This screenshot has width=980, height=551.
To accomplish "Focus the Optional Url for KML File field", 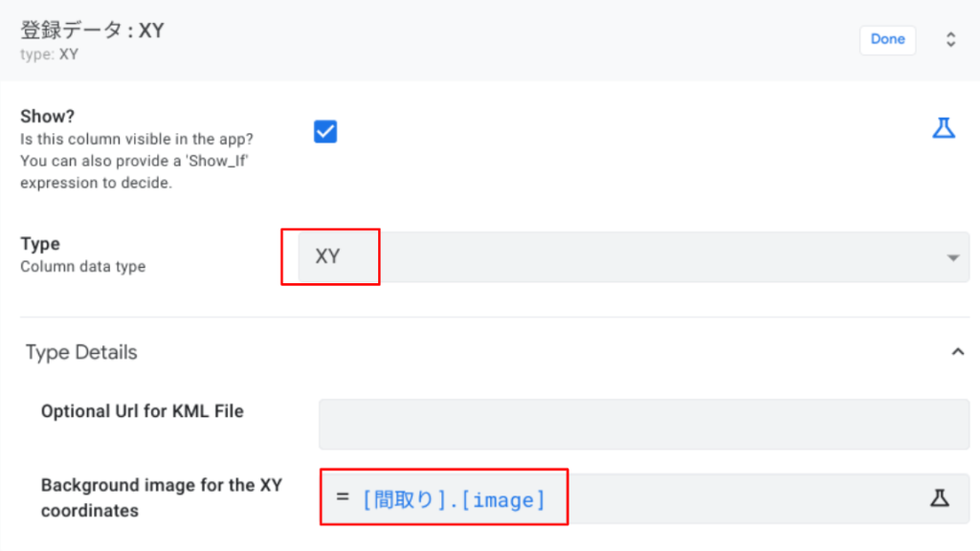I will point(643,424).
